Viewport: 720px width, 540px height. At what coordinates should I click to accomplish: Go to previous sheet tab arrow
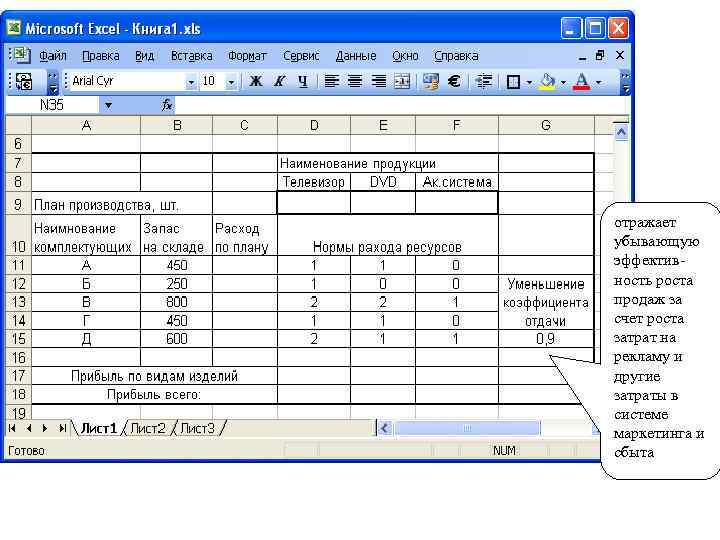click(29, 428)
